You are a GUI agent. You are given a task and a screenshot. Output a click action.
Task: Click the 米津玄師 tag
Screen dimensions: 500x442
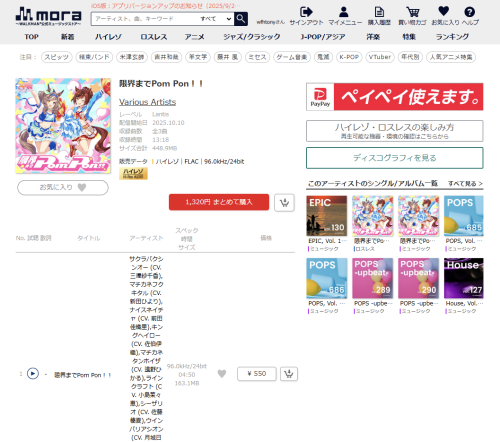[132, 57]
